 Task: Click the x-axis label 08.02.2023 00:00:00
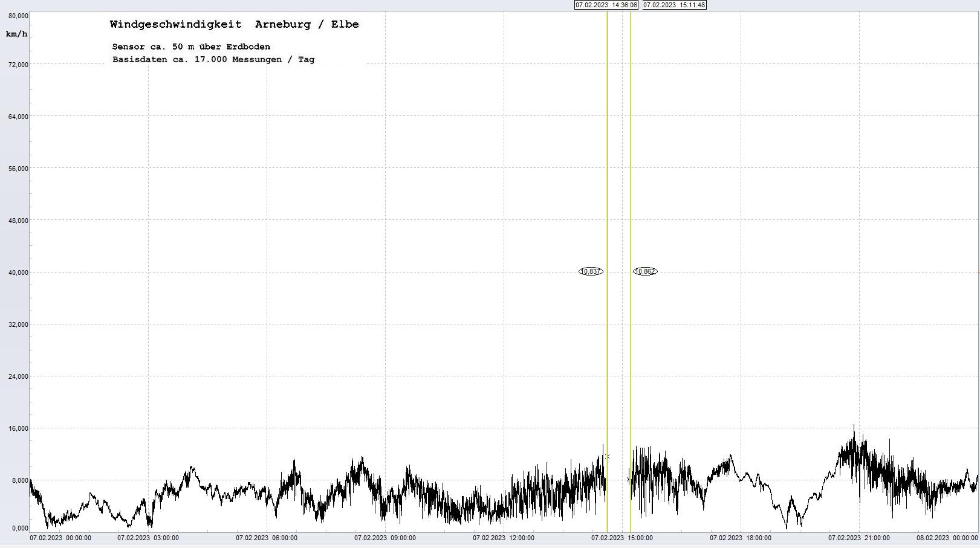coord(947,538)
